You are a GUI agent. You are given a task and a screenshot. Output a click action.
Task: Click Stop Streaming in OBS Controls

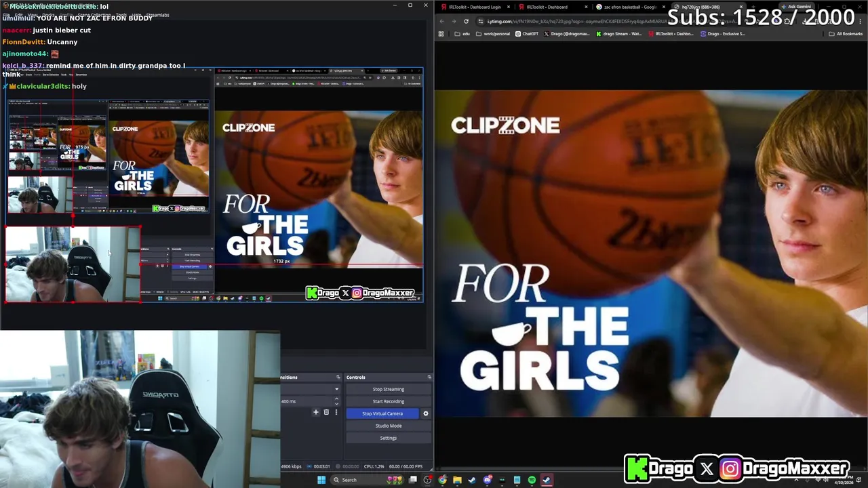[389, 389]
